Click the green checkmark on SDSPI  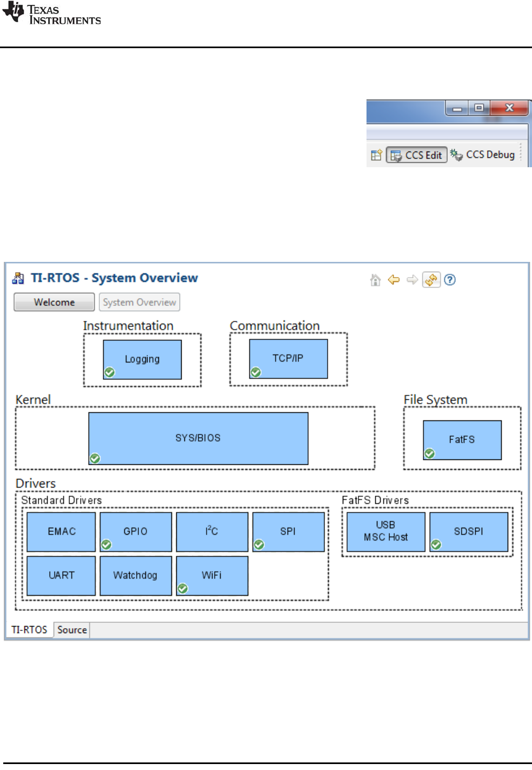coord(436,544)
